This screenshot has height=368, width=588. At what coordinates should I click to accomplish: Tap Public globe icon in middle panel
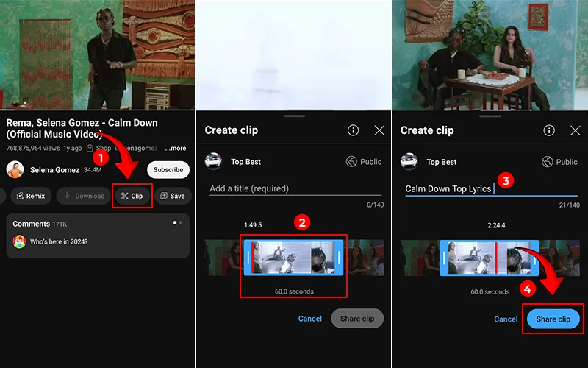pyautogui.click(x=351, y=161)
